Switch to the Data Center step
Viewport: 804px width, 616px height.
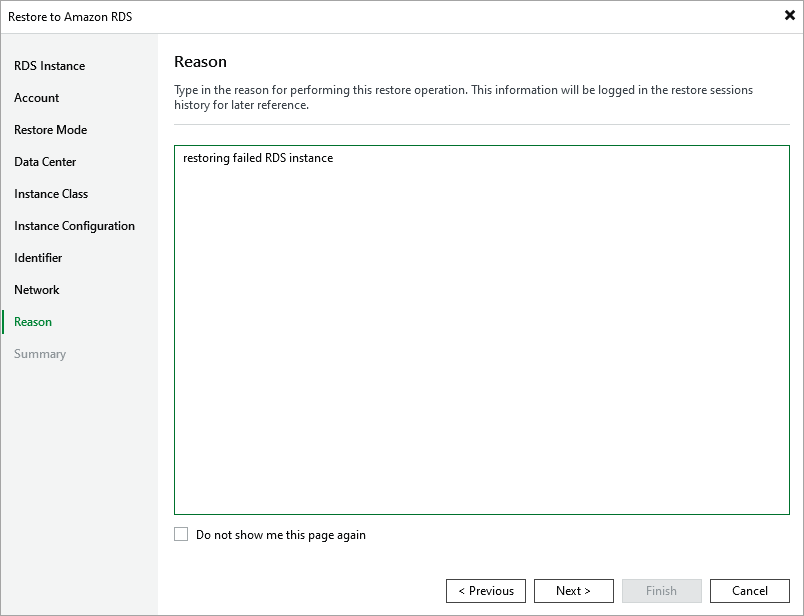tap(45, 162)
